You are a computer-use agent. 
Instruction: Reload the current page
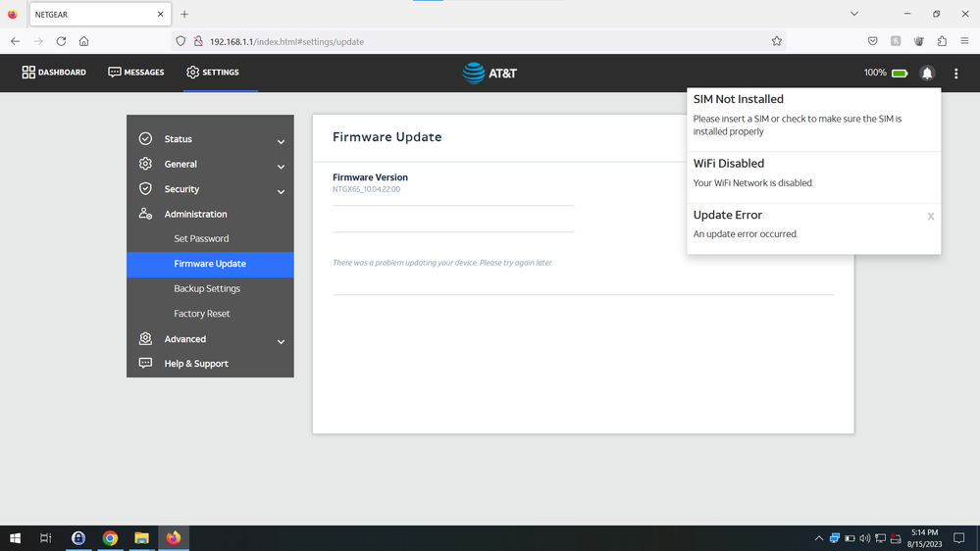pyautogui.click(x=61, y=41)
